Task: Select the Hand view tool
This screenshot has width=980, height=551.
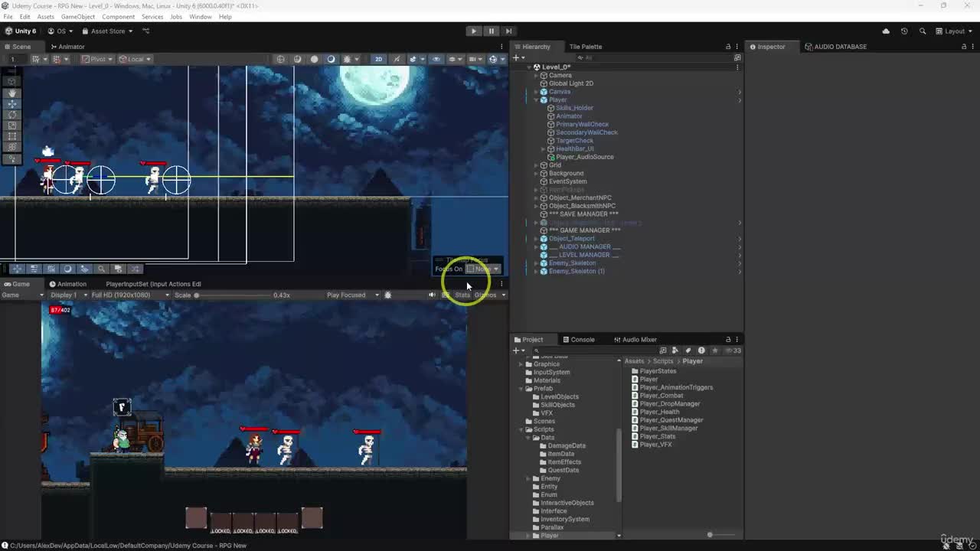Action: point(11,92)
